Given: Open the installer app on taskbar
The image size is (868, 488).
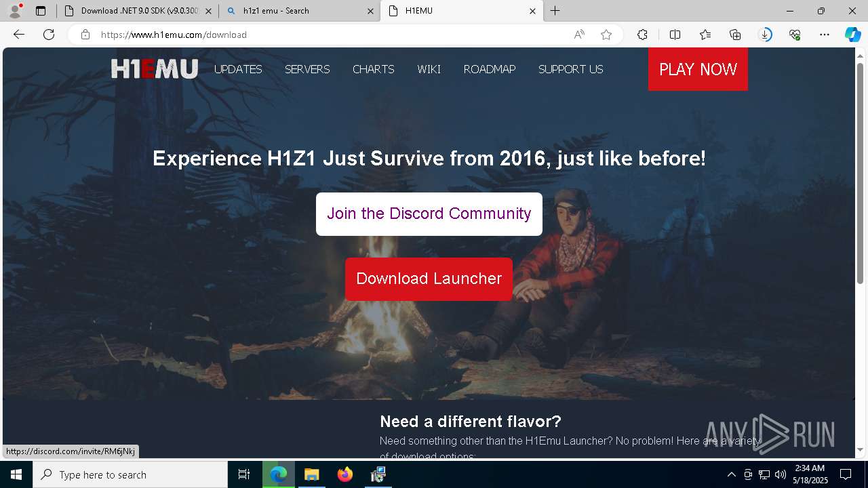Looking at the screenshot, I should pos(378,474).
